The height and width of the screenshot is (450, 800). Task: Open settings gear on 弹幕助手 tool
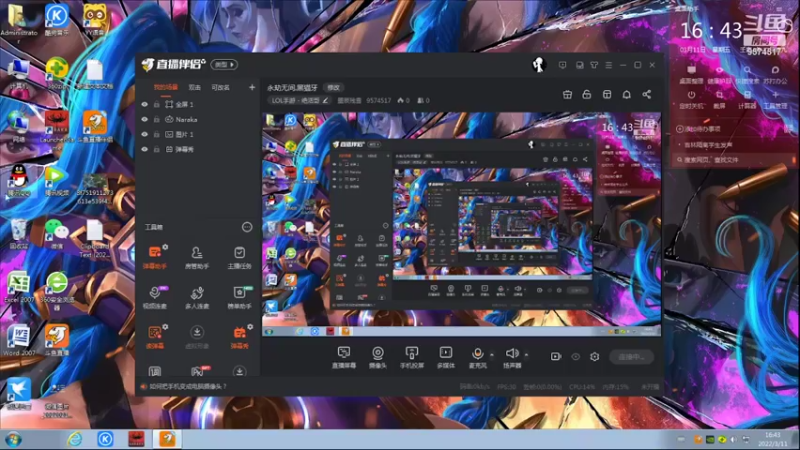tap(165, 247)
